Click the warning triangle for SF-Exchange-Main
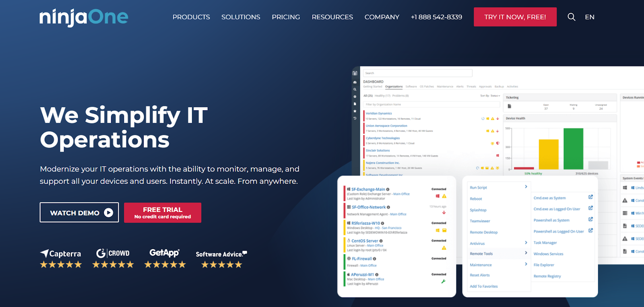Image resolution: width=644 pixels, height=307 pixels. coord(444,196)
